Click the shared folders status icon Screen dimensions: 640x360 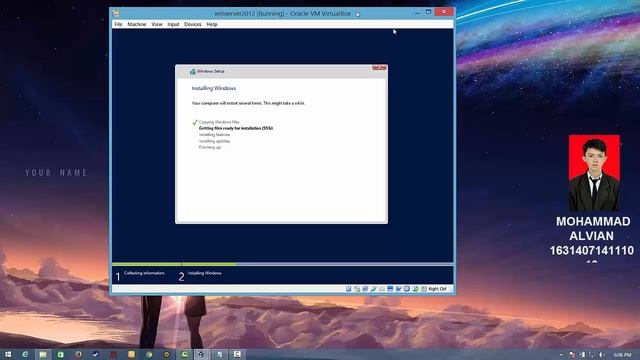pos(382,289)
